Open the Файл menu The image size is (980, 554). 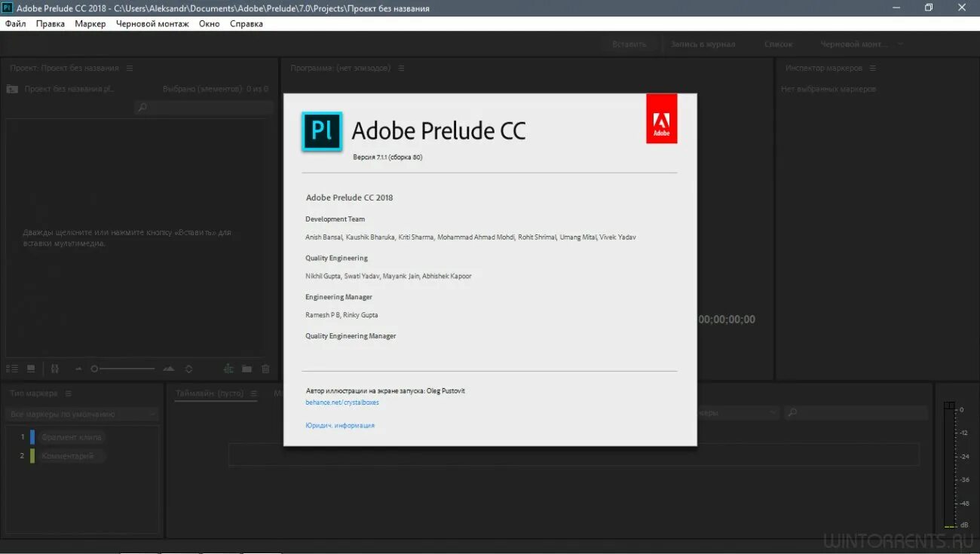coord(15,23)
